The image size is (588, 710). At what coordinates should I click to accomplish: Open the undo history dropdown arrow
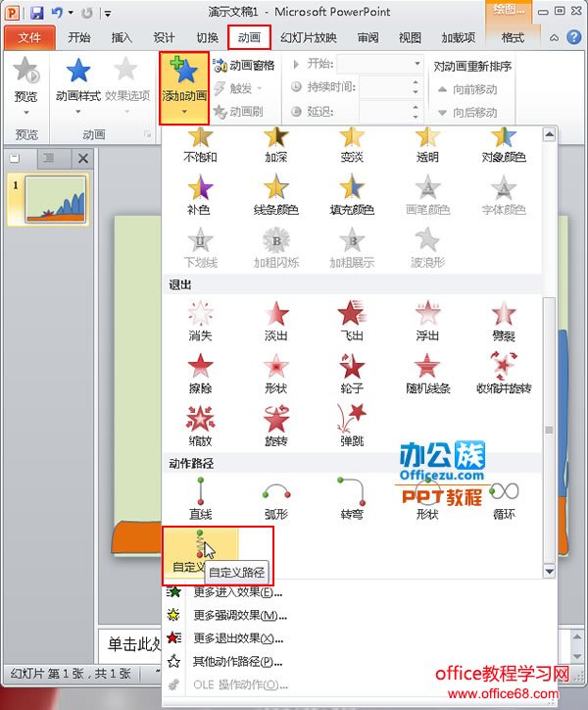72,13
